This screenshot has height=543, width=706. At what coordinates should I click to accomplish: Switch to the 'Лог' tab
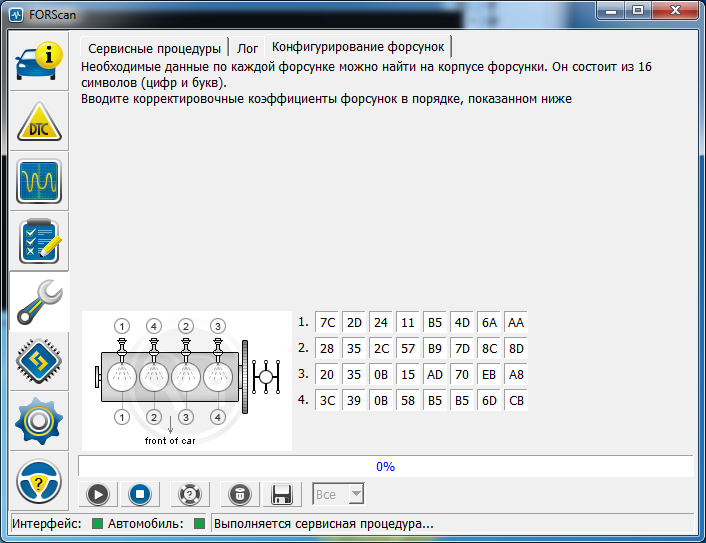[x=247, y=48]
